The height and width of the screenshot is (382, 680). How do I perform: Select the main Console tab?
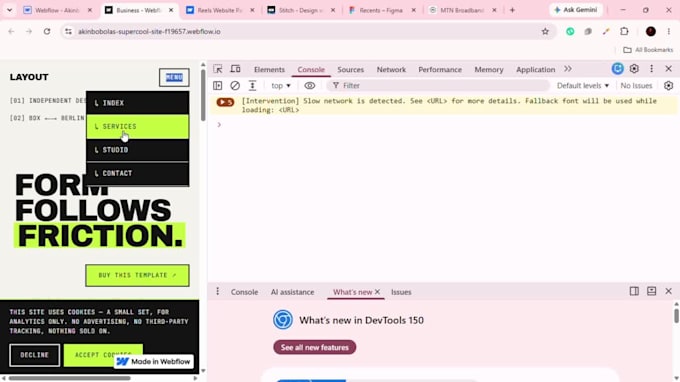point(311,69)
